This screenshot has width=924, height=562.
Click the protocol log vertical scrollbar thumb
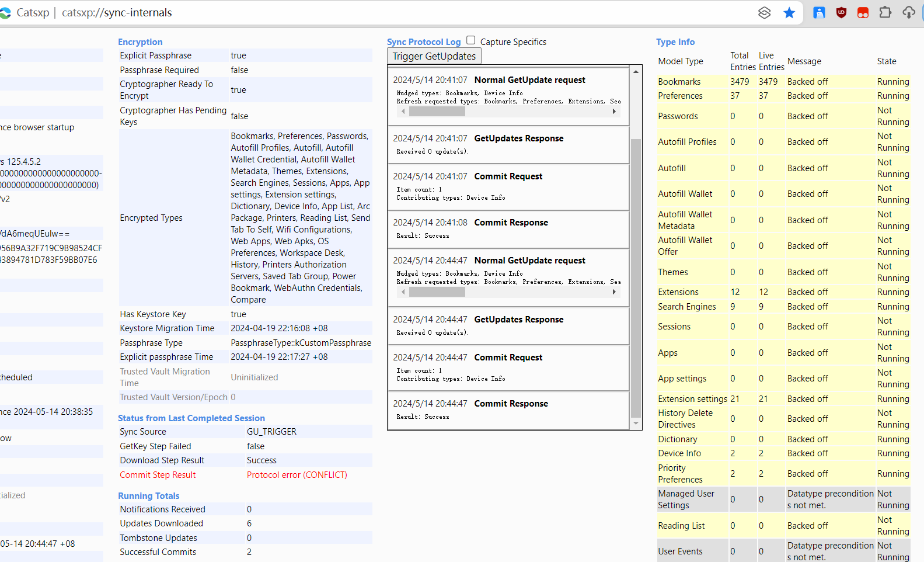[x=636, y=277]
